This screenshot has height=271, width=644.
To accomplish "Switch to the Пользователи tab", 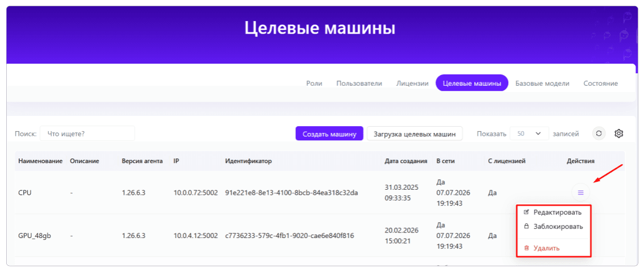I will tap(359, 84).
